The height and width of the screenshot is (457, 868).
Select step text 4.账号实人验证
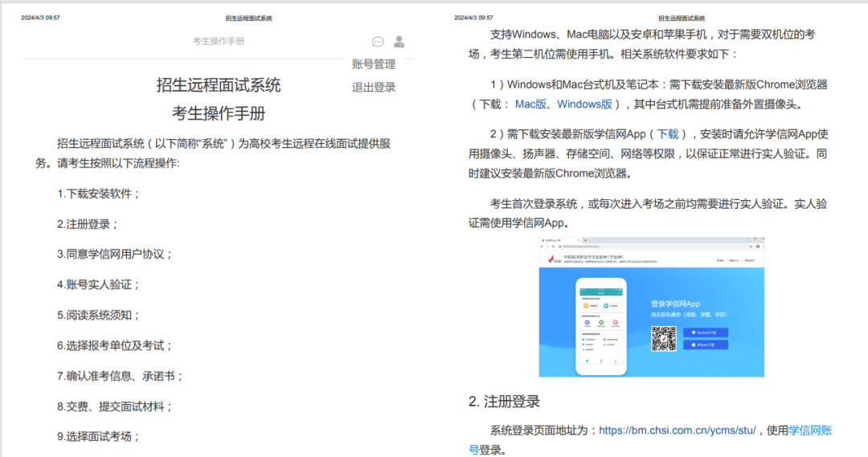[x=99, y=284]
